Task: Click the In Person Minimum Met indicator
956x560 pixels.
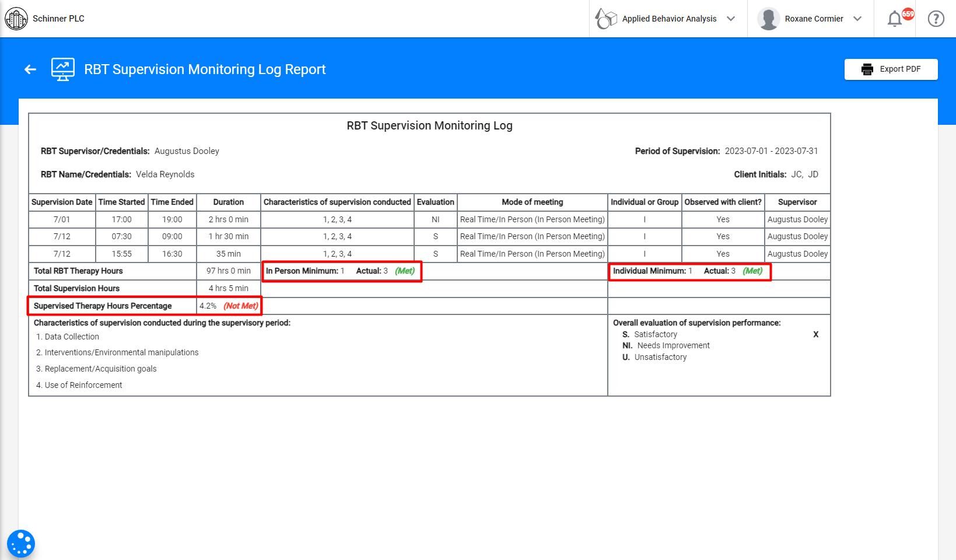Action: (x=405, y=271)
